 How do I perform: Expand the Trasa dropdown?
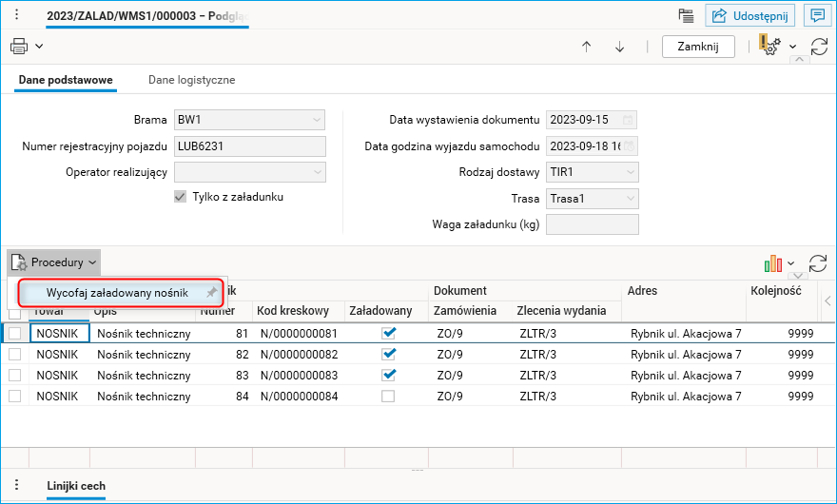pos(630,199)
